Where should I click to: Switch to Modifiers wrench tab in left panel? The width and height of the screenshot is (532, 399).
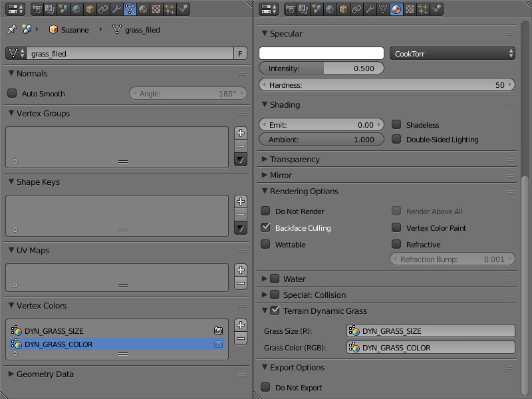pos(116,9)
